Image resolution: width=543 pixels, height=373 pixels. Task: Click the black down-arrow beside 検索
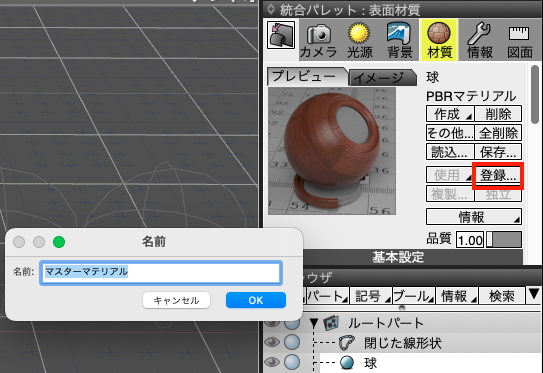(x=533, y=294)
